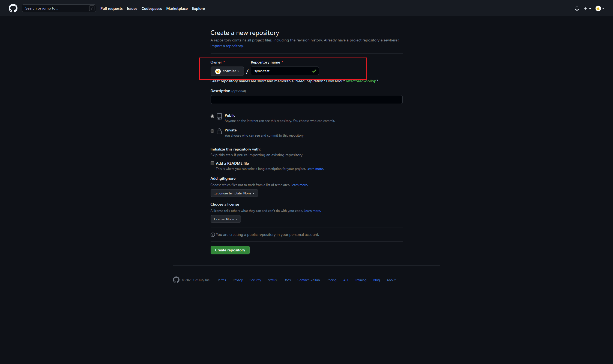Select the Private visibility radio button
Image resolution: width=613 pixels, height=364 pixels.
[212, 131]
